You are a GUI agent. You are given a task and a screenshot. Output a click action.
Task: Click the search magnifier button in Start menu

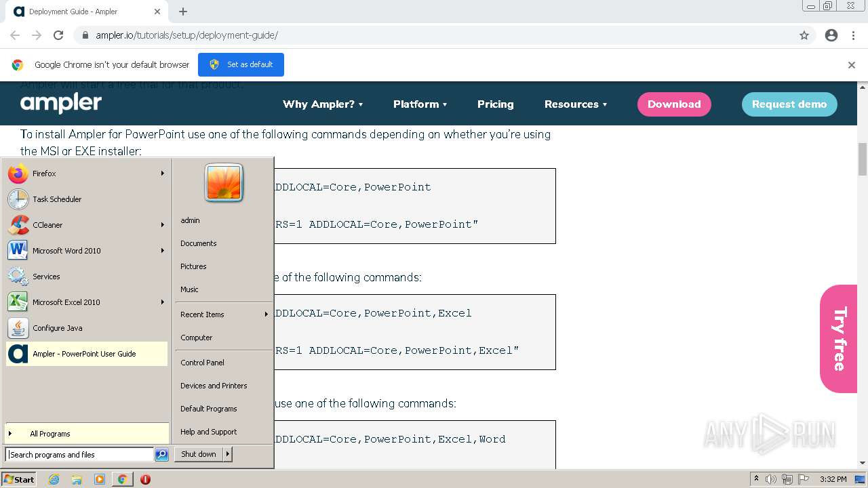161,455
